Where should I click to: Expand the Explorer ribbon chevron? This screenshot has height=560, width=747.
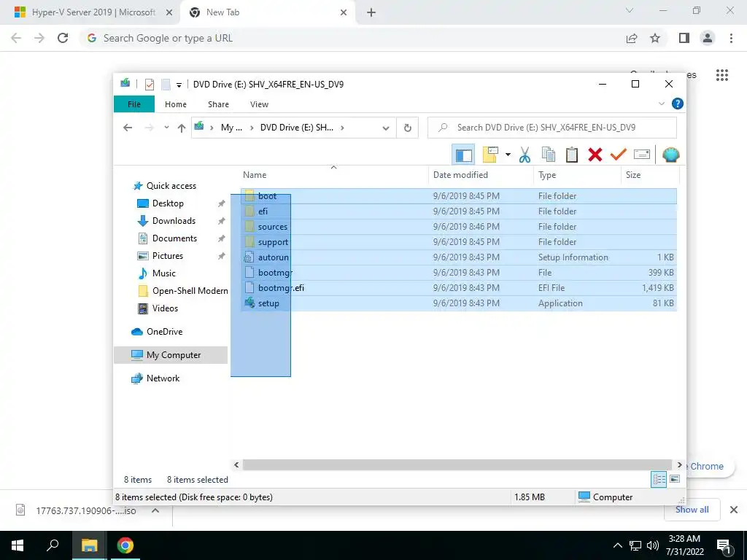(661, 104)
